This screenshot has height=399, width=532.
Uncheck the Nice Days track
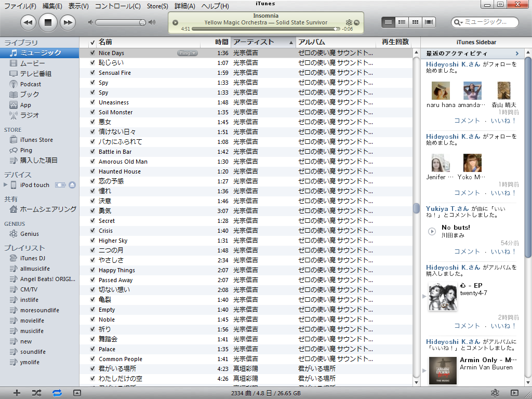92,53
